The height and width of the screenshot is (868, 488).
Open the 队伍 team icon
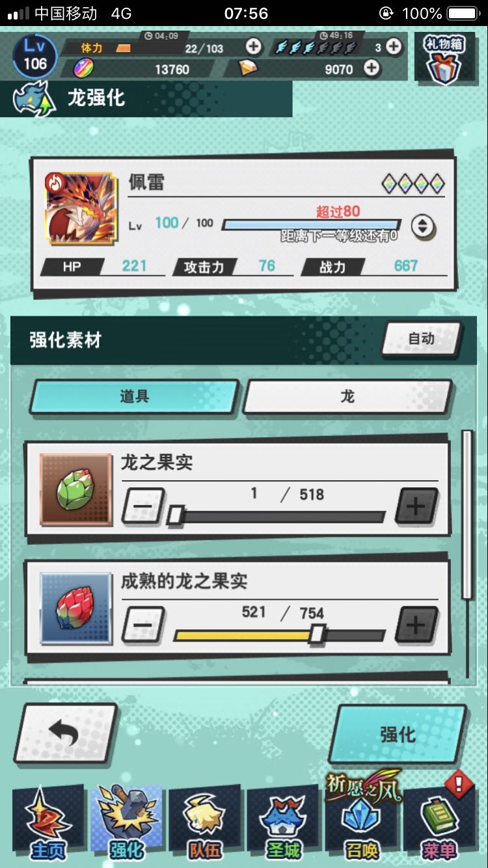click(204, 822)
